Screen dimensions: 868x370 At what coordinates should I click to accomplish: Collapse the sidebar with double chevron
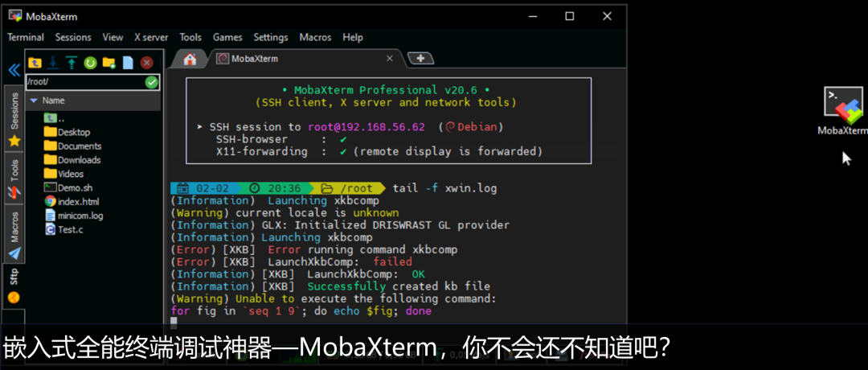point(14,70)
